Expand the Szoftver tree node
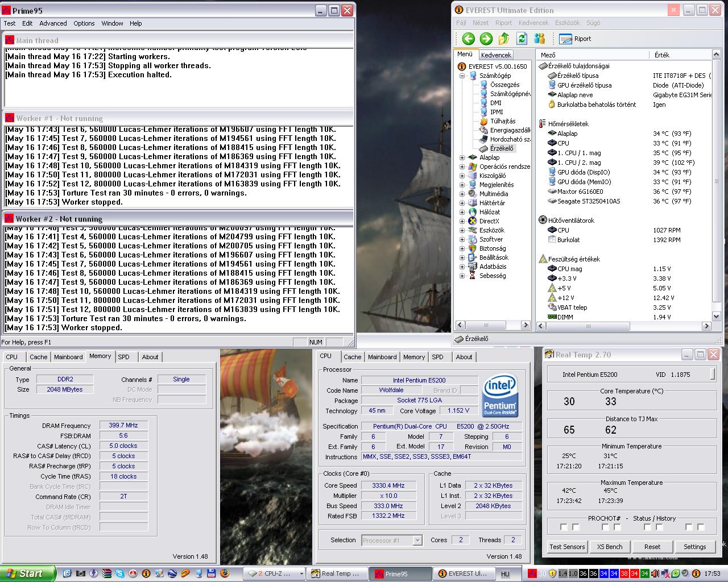 [462, 239]
